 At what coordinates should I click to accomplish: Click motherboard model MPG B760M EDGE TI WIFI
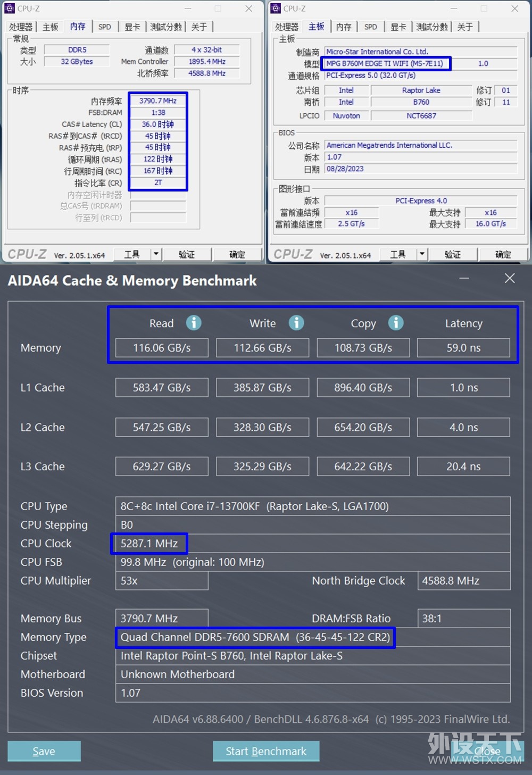[x=386, y=63]
